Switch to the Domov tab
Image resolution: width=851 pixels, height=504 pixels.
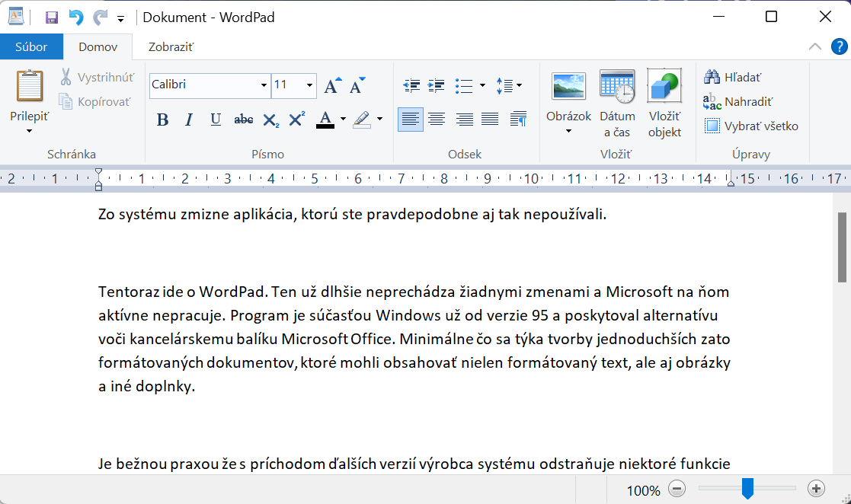point(98,46)
